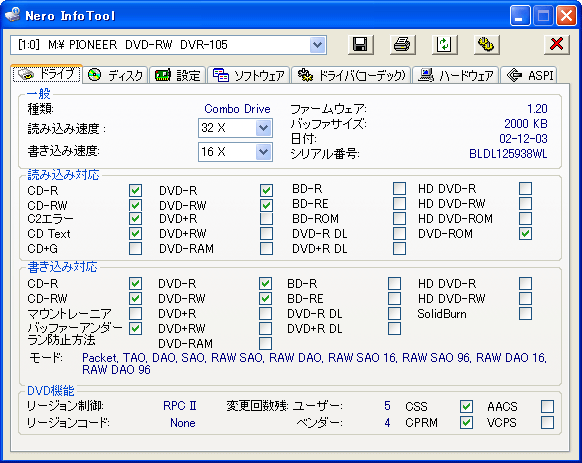Expand the 16 X write speed dropdown
Image resolution: width=582 pixels, height=463 pixels.
tap(264, 152)
